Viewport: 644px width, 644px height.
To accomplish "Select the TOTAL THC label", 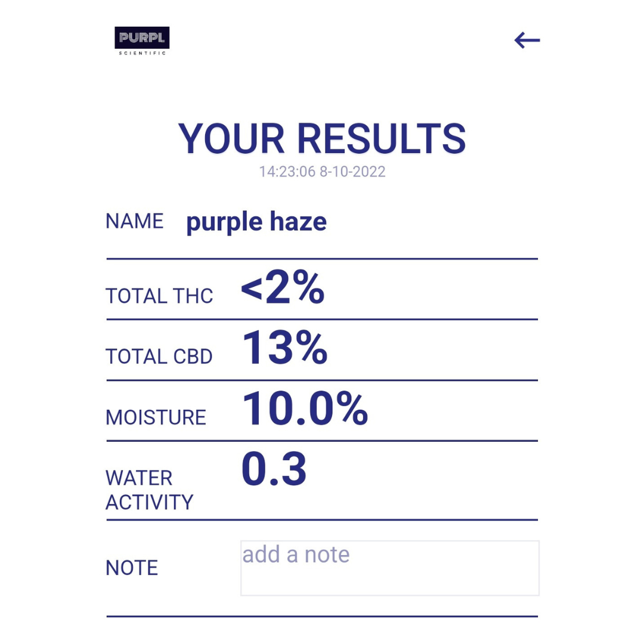I will point(159,296).
